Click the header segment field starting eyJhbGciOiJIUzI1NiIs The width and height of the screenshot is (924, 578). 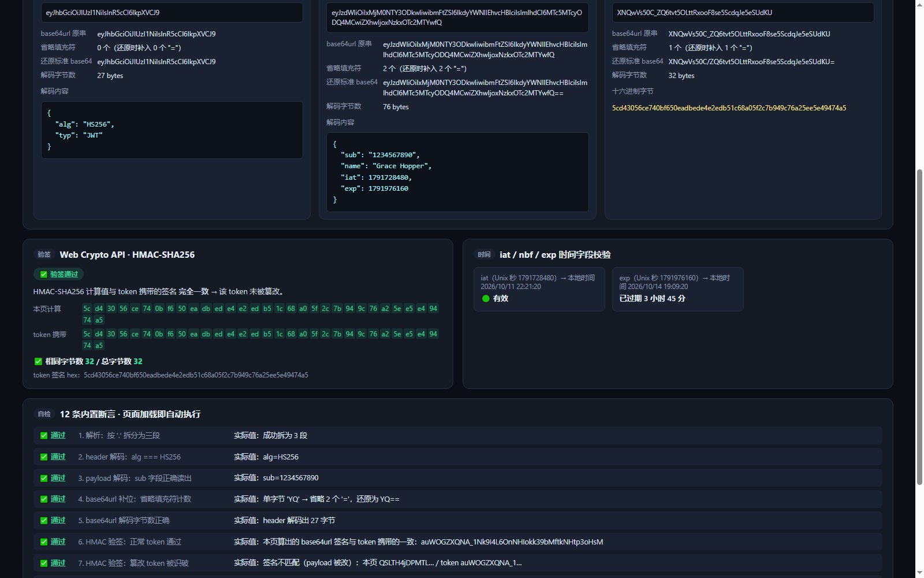(x=172, y=13)
